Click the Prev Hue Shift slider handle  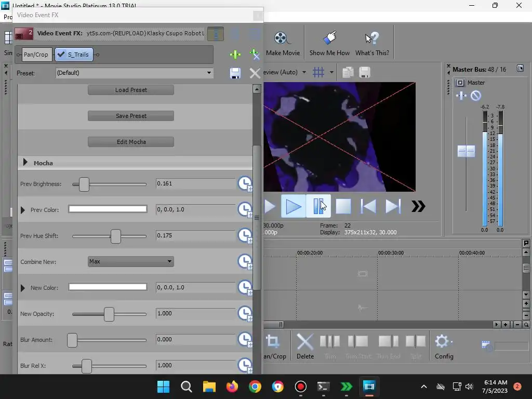point(116,236)
